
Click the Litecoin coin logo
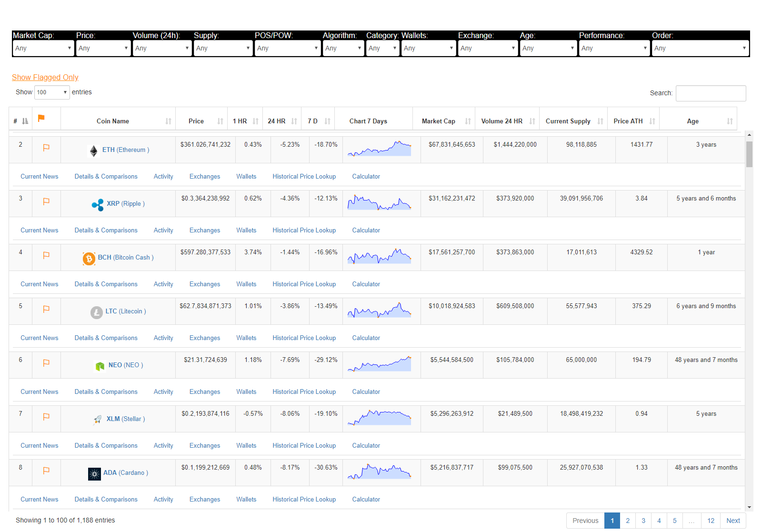(97, 312)
